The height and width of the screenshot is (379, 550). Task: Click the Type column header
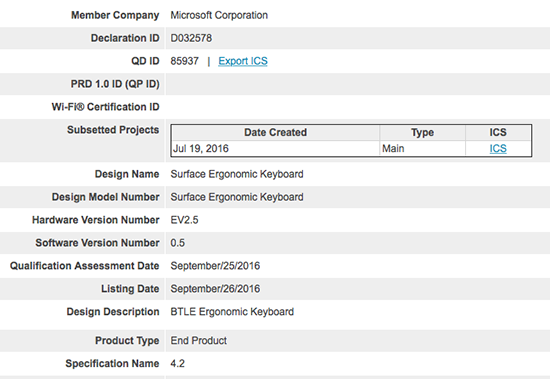pyautogui.click(x=422, y=132)
